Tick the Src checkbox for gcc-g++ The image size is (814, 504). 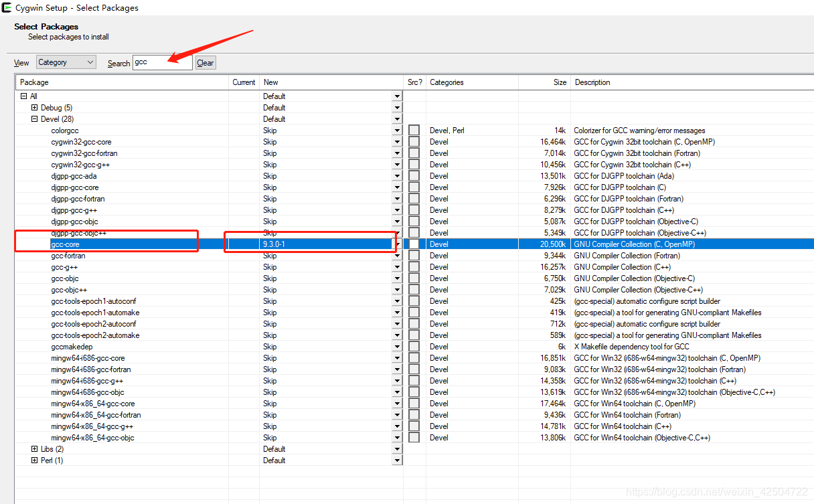coord(414,267)
